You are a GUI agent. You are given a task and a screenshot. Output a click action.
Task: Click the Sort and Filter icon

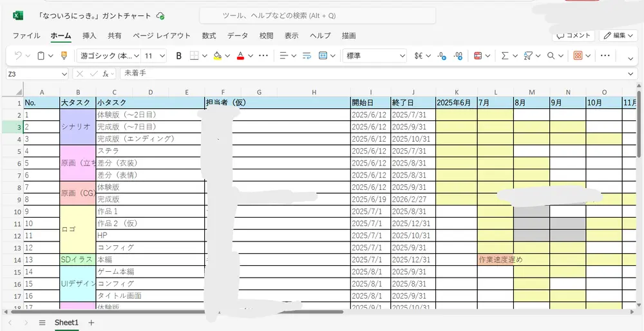(528, 56)
